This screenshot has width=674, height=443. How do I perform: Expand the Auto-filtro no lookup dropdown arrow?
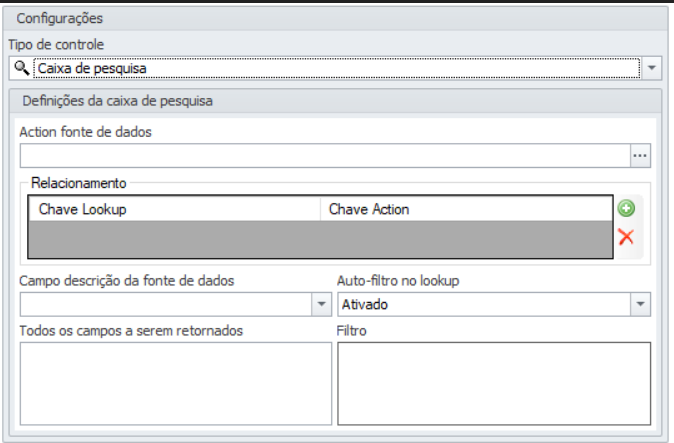(641, 303)
